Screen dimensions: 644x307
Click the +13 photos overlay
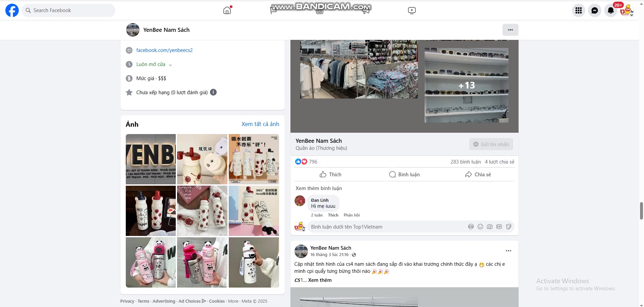pos(466,85)
